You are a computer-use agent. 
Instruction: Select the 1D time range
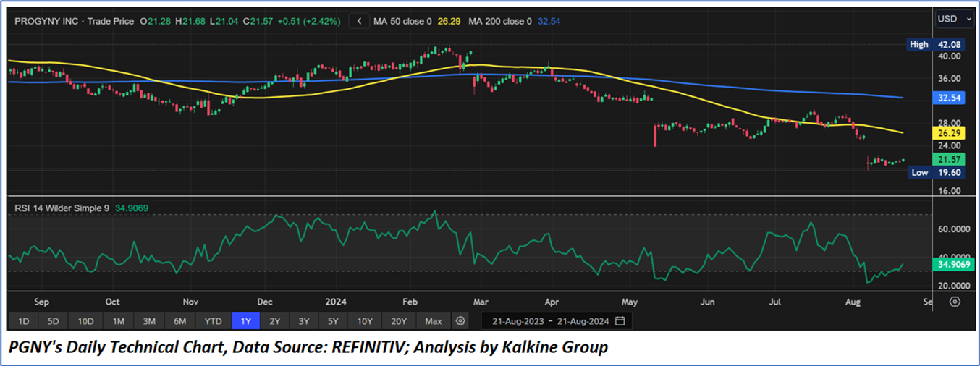[x=23, y=320]
